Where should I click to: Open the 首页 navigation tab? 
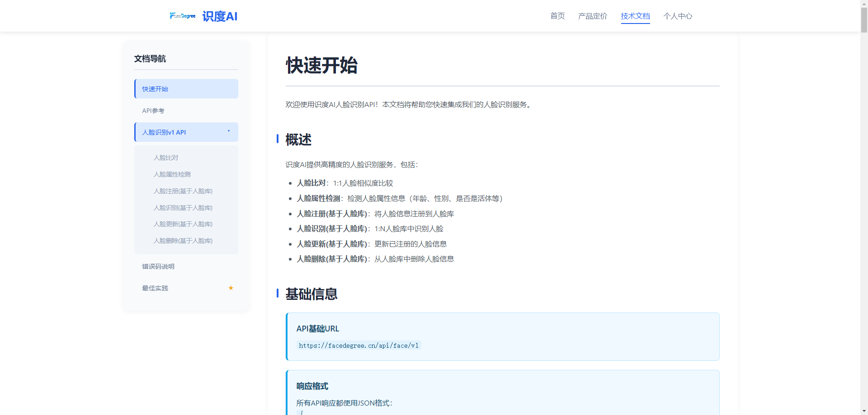click(x=557, y=16)
